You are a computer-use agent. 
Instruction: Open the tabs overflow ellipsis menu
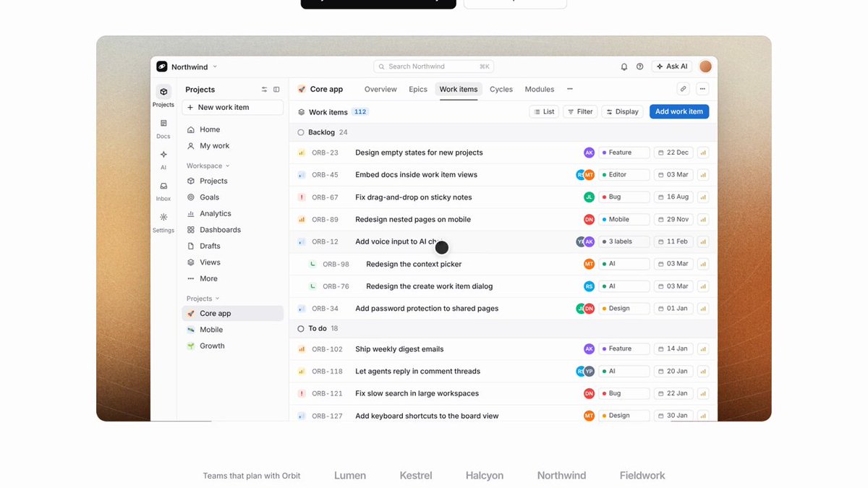click(x=570, y=89)
